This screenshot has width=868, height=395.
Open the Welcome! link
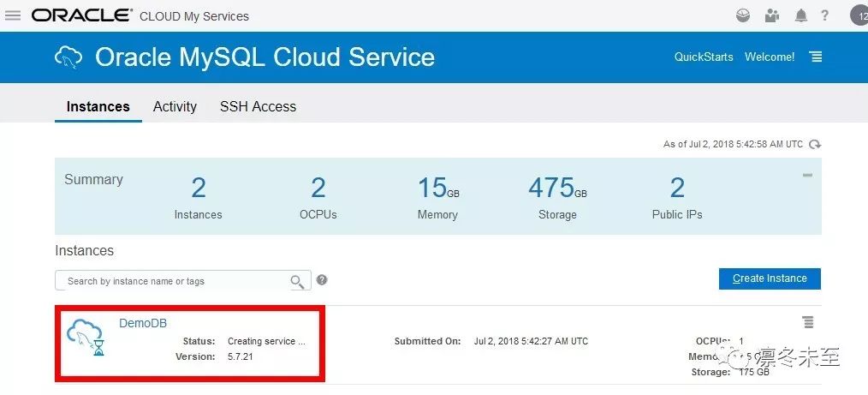(x=770, y=57)
